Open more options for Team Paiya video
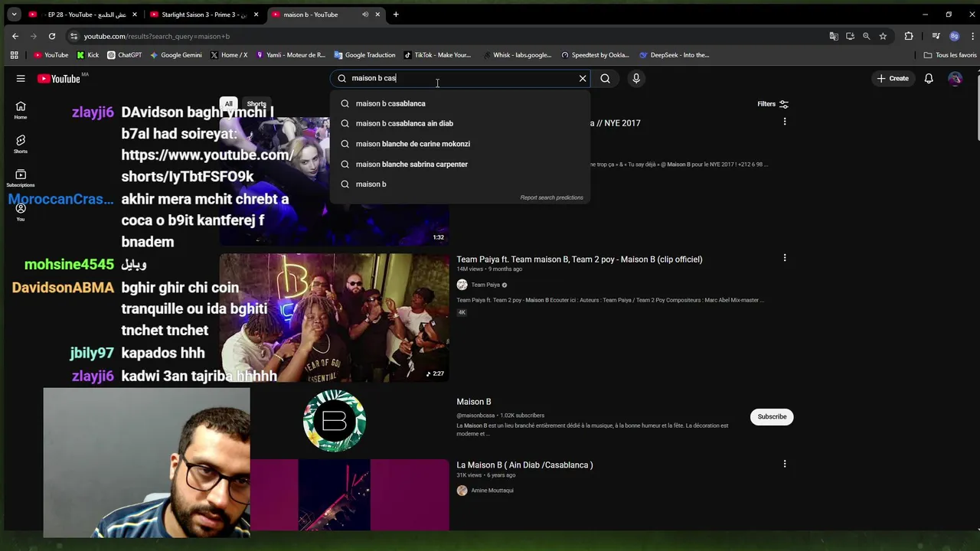 pos(784,258)
